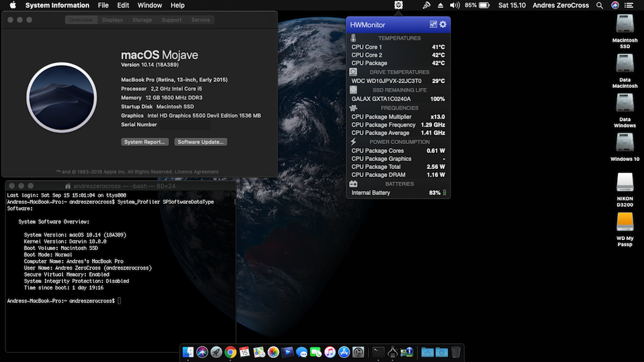The image size is (644, 362).
Task: Open the File menu
Action: pyautogui.click(x=103, y=5)
